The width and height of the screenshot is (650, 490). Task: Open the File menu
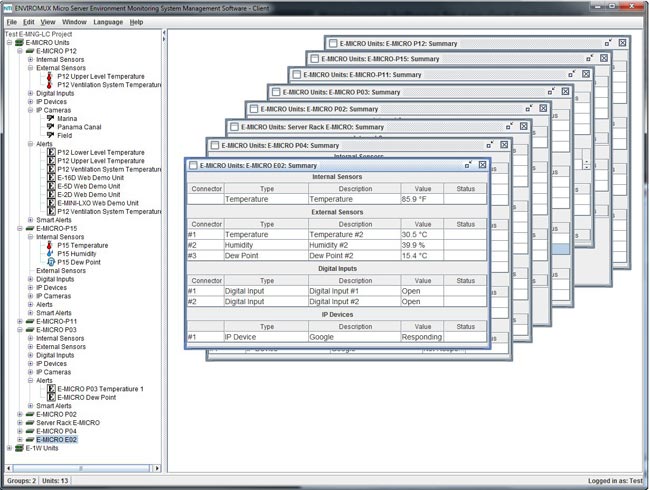(x=12, y=22)
